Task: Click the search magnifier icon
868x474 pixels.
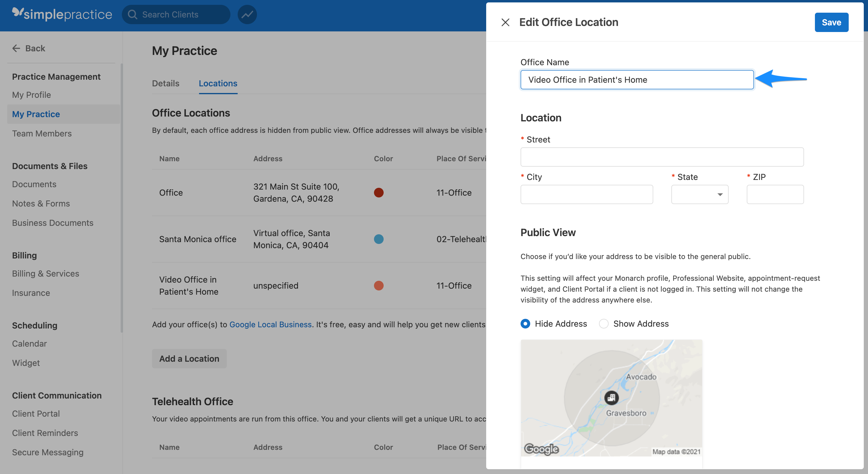Action: (x=132, y=14)
